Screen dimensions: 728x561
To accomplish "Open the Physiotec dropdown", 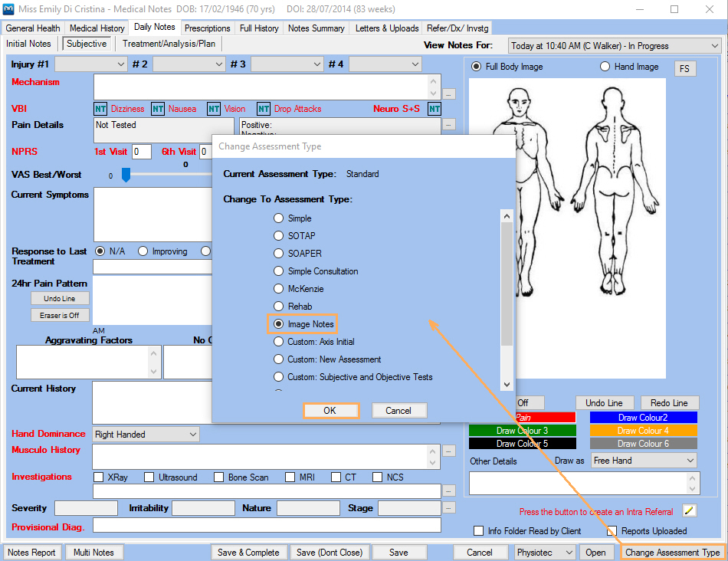I will 545,552.
